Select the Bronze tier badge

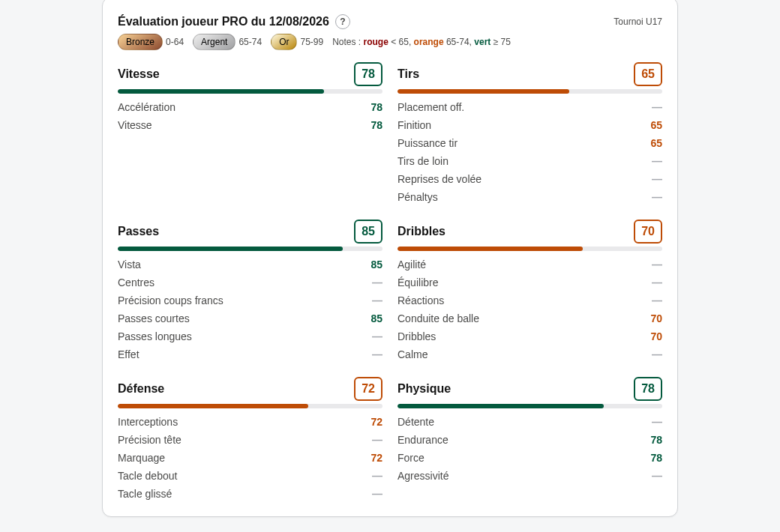139,42
